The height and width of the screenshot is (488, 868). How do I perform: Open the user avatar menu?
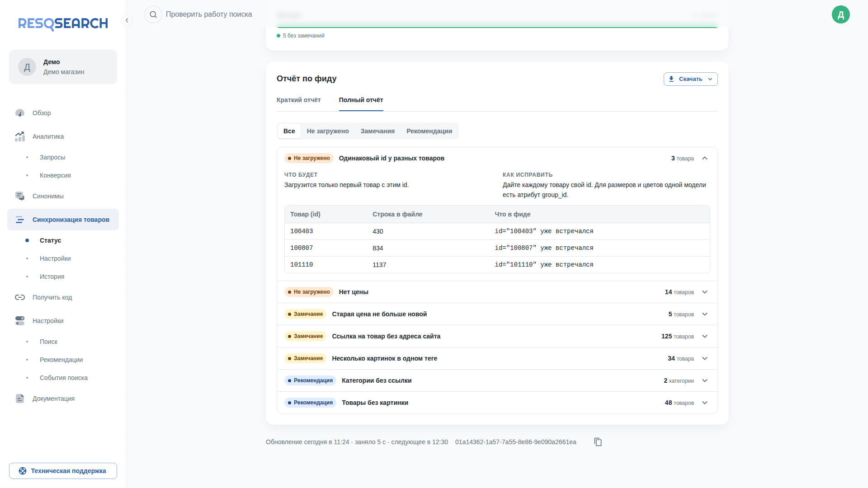[840, 14]
